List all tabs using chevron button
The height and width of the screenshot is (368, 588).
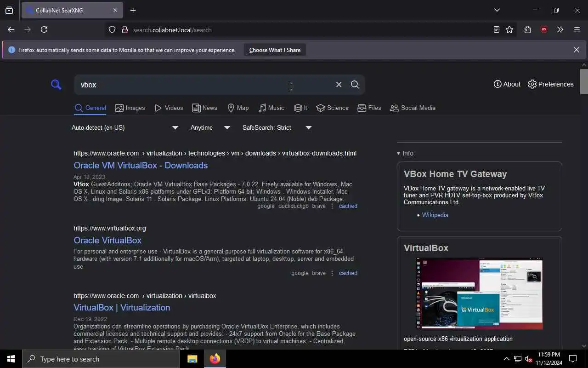pos(497,10)
